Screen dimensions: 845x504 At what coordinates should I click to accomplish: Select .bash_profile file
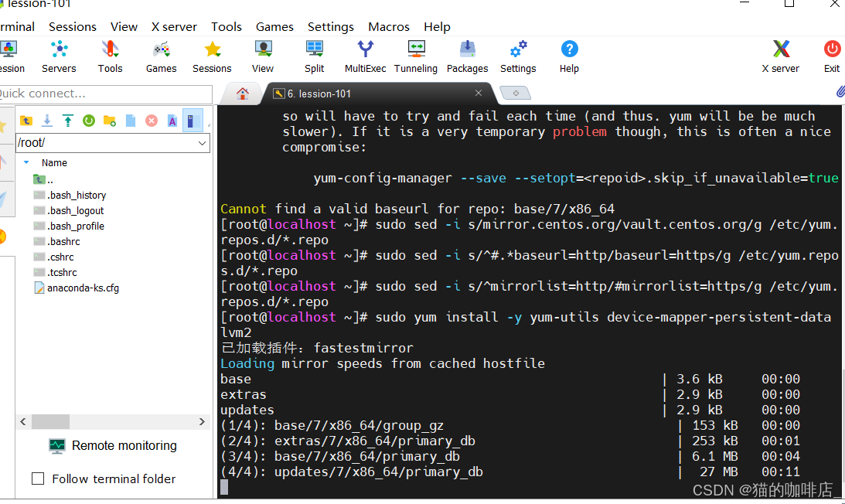[69, 226]
